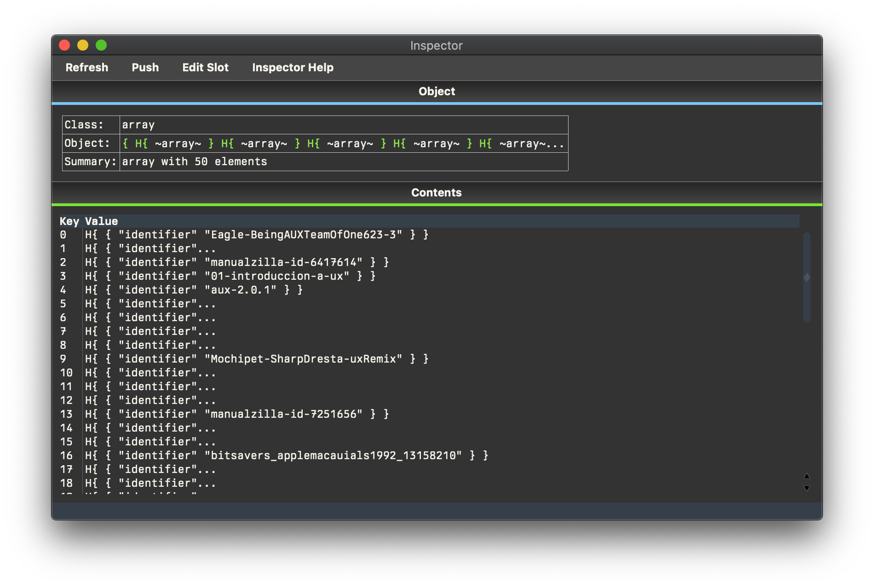Open Inspector Help
The width and height of the screenshot is (874, 588).
(x=293, y=68)
